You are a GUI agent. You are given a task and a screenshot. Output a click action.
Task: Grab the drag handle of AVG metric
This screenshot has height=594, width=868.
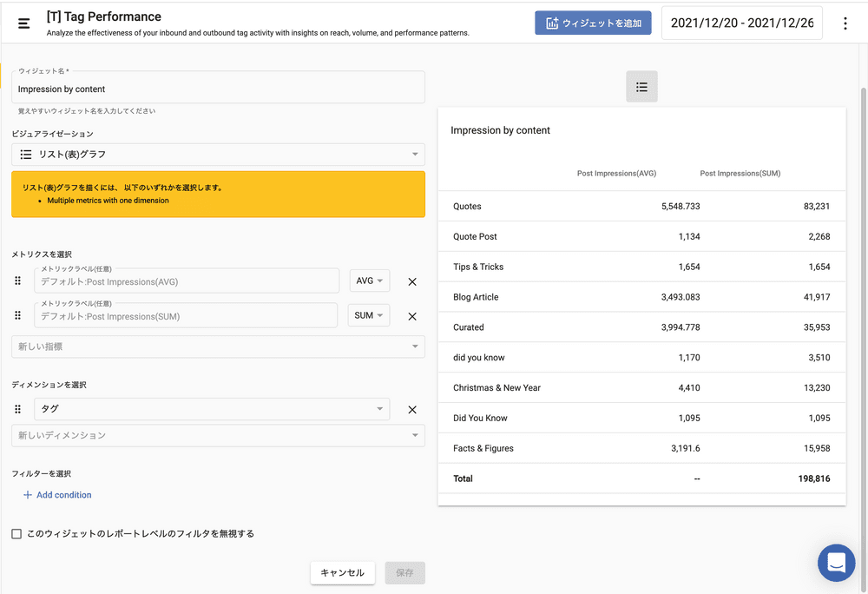tap(17, 281)
